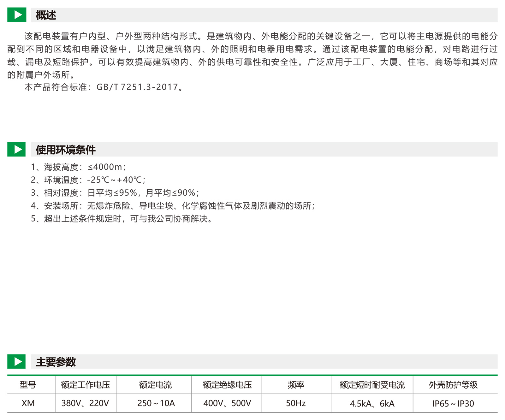Click the green arrow icon beside 主要参数
This screenshot has height=420, width=505.
17,361
